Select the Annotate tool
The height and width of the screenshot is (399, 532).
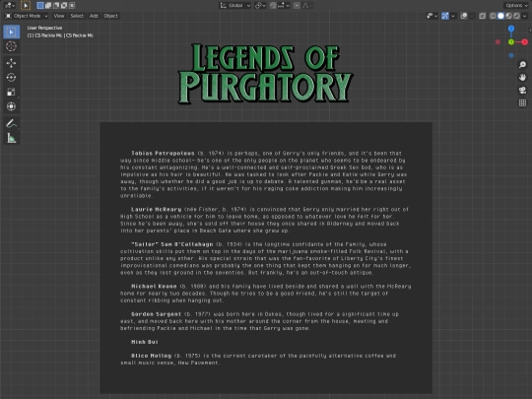[x=11, y=123]
